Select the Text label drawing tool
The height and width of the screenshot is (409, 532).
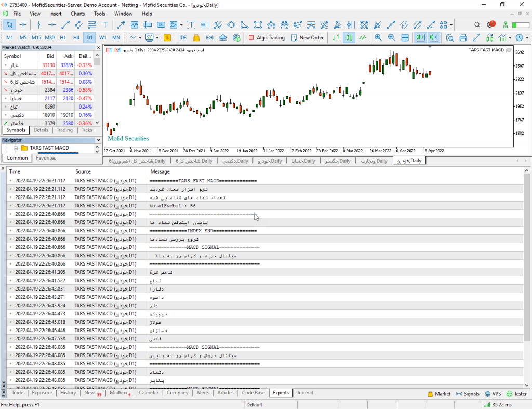(105, 24)
